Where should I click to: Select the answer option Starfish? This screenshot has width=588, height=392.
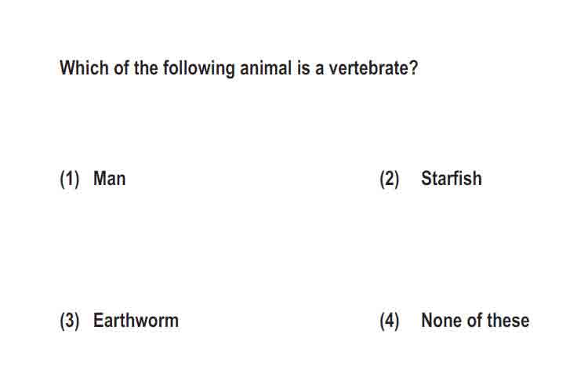click(452, 178)
